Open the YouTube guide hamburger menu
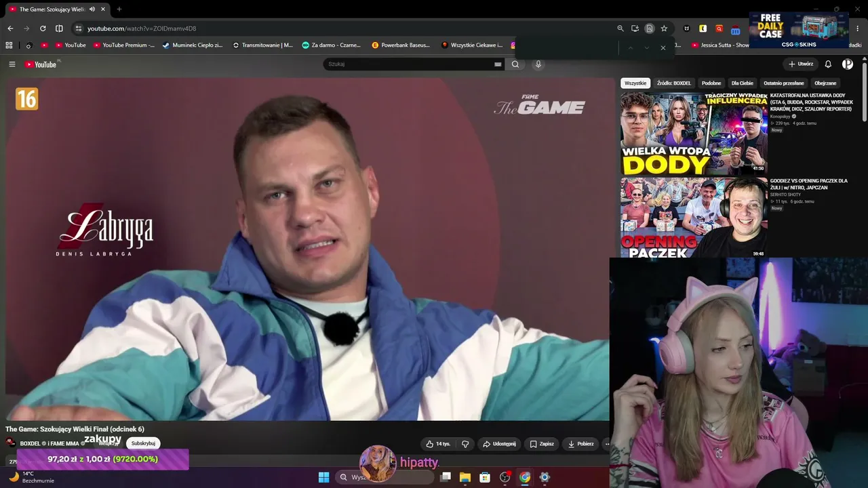This screenshot has height=488, width=868. click(12, 64)
